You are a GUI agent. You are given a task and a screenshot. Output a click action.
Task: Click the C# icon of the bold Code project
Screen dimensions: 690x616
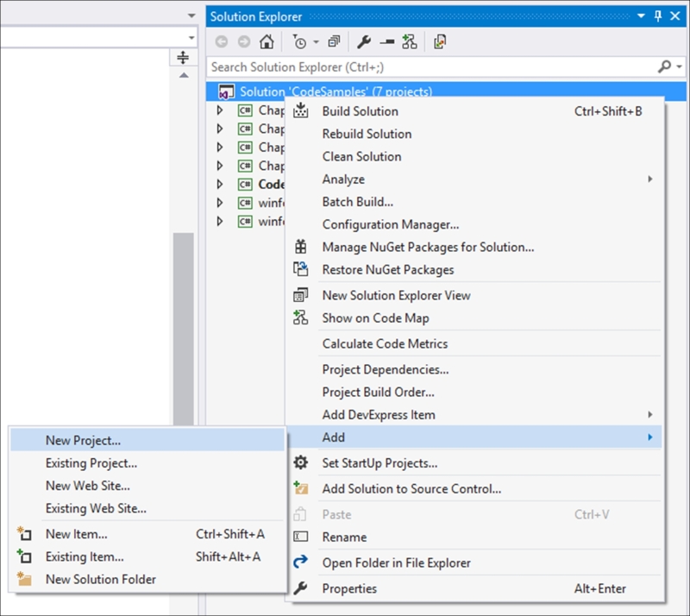tap(245, 184)
